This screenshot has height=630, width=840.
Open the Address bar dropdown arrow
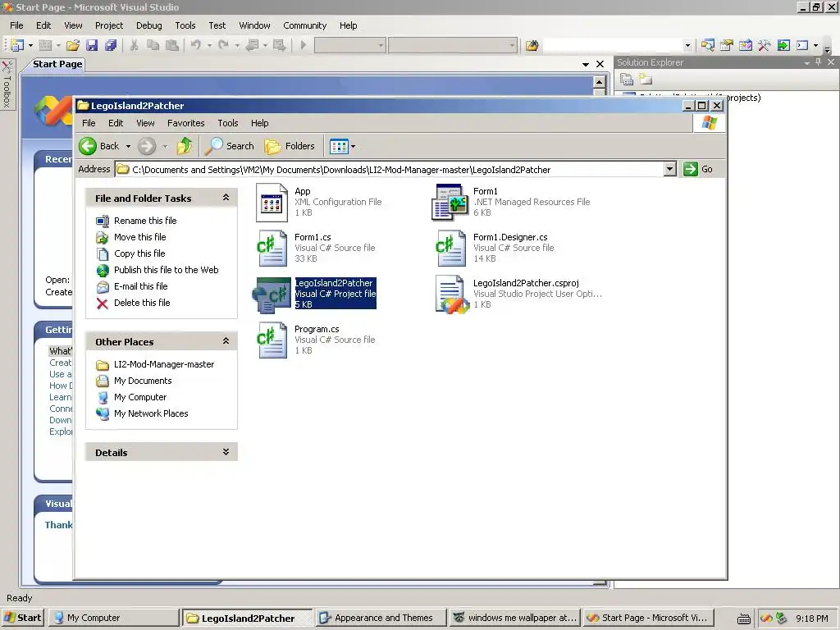pyautogui.click(x=669, y=169)
